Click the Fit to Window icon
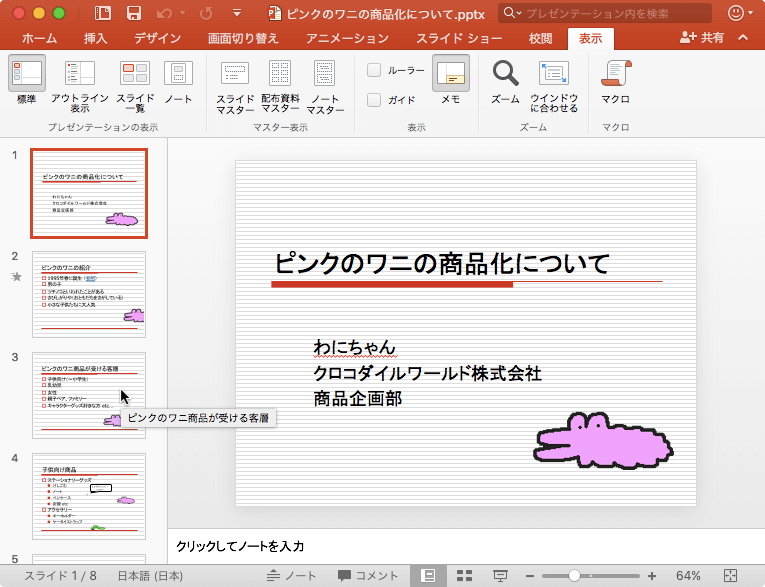 (x=554, y=74)
